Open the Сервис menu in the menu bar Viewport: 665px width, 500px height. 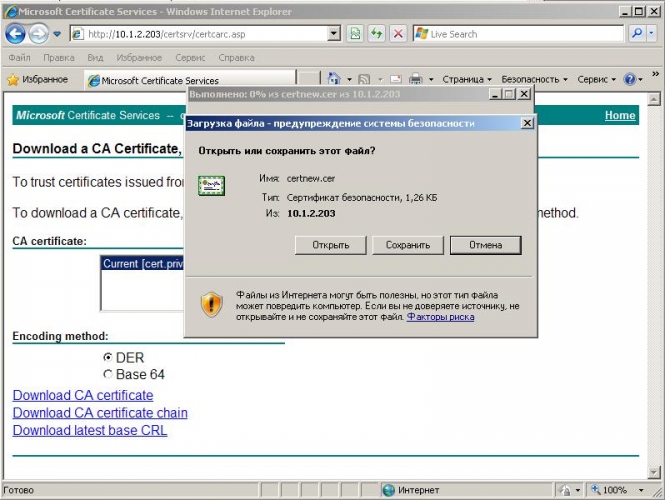(x=190, y=58)
